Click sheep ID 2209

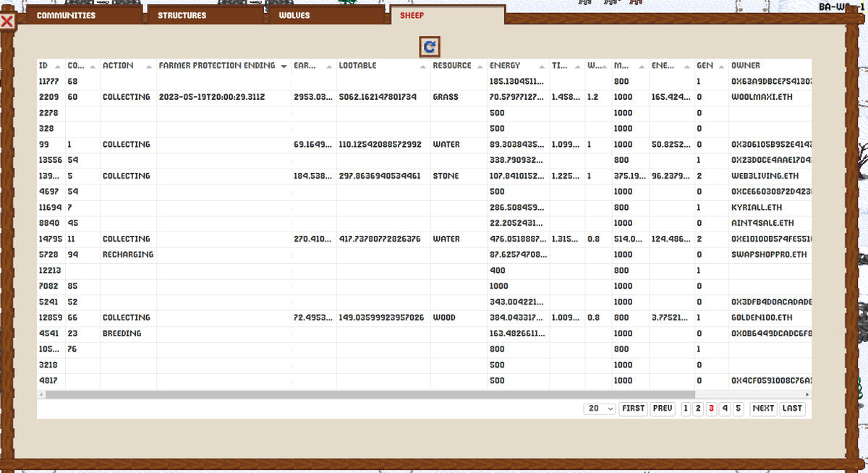tap(51, 97)
